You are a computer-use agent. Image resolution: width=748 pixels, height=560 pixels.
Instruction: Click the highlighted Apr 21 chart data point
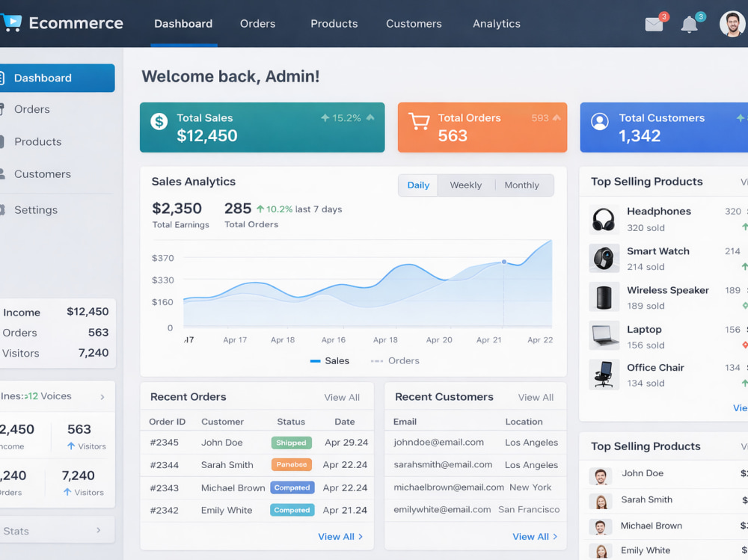(x=503, y=262)
